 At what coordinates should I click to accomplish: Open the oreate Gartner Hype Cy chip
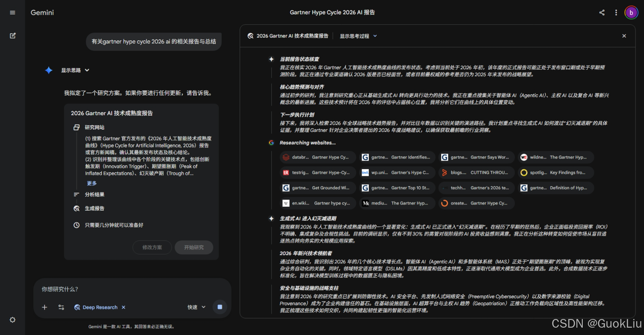[477, 203]
